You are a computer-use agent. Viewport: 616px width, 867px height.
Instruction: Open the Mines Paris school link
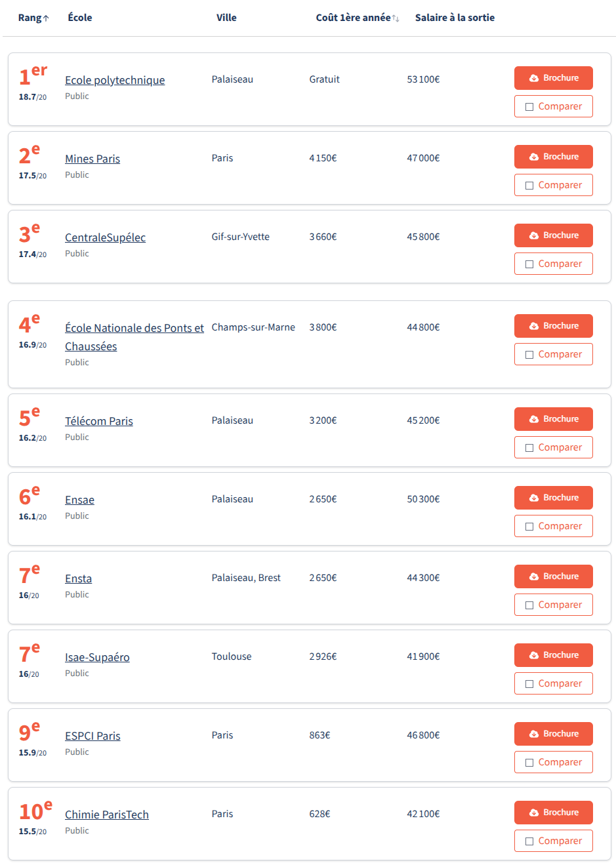92,159
